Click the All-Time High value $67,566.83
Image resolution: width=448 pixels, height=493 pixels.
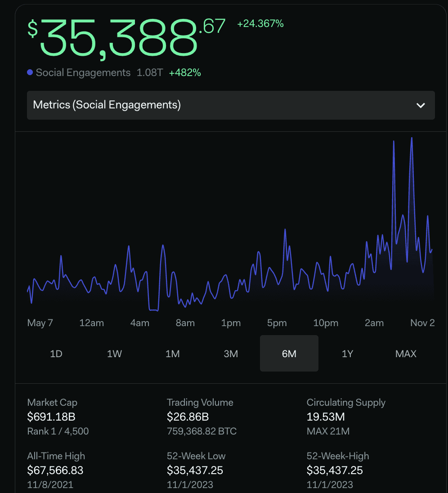coord(55,470)
